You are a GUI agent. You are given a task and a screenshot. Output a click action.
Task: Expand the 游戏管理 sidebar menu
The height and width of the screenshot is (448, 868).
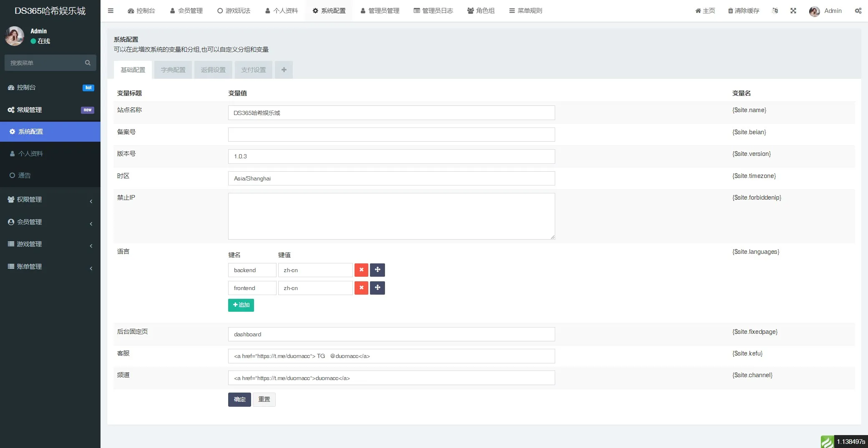(x=50, y=244)
